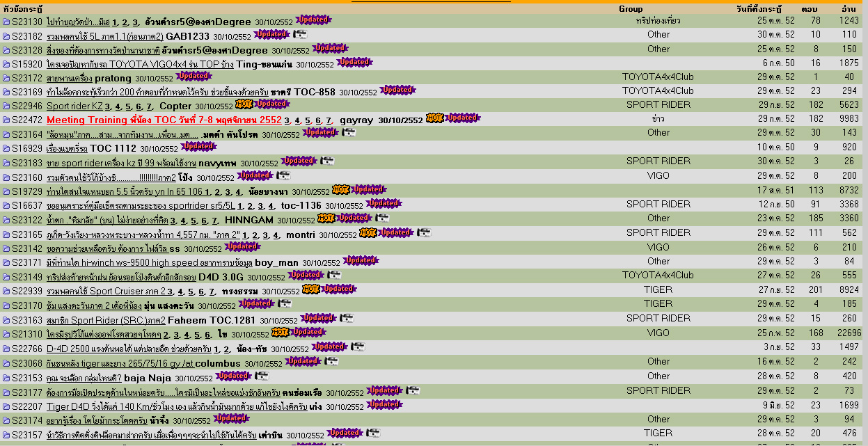
Task: Click the camera icon on thread S23183
Action: (x=327, y=161)
